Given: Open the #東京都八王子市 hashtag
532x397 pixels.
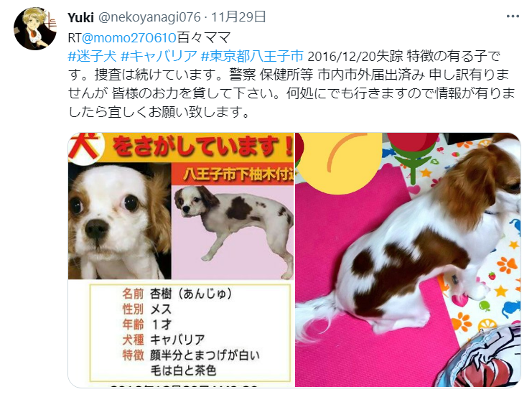Looking at the screenshot, I should (x=252, y=56).
